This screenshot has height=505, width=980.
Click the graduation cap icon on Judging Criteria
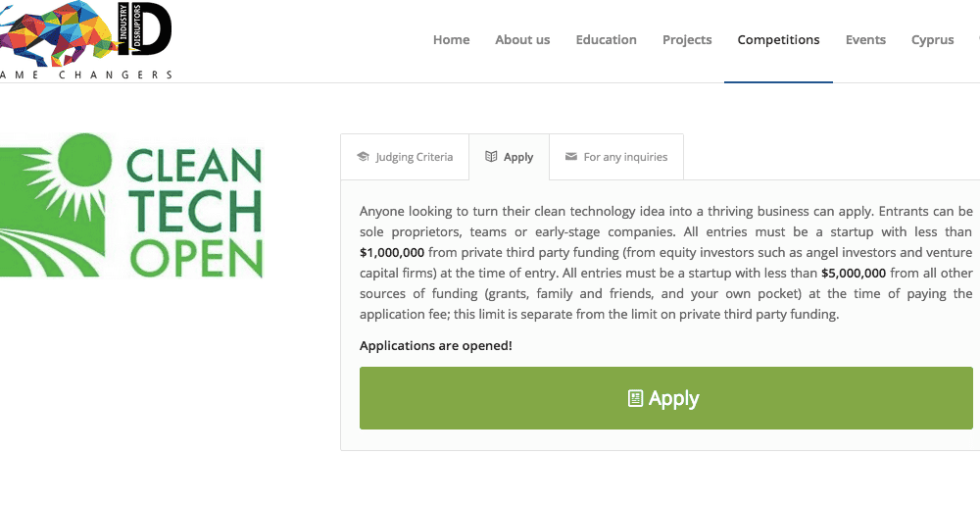(363, 157)
